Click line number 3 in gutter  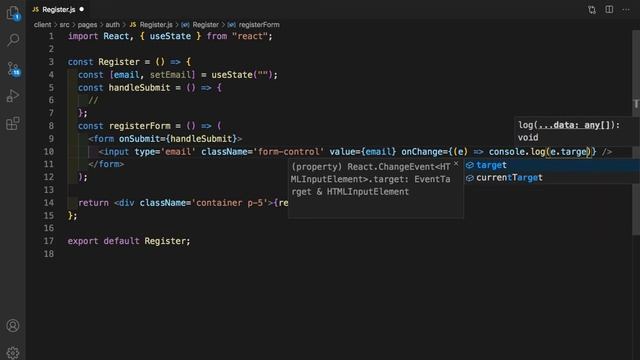tap(51, 62)
